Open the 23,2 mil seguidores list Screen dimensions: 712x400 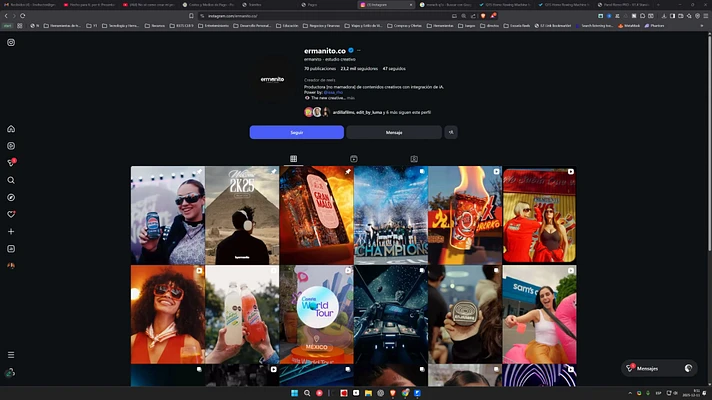pyautogui.click(x=359, y=69)
